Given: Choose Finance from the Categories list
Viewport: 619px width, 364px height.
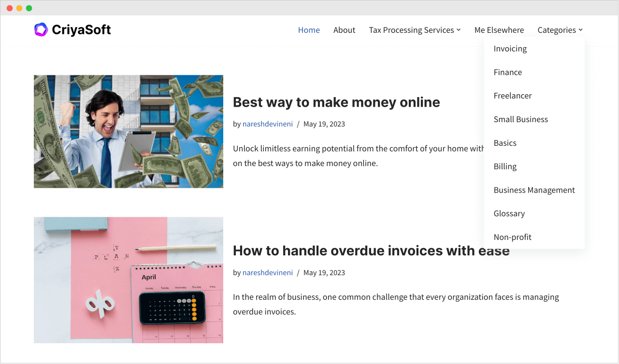Looking at the screenshot, I should (x=507, y=72).
